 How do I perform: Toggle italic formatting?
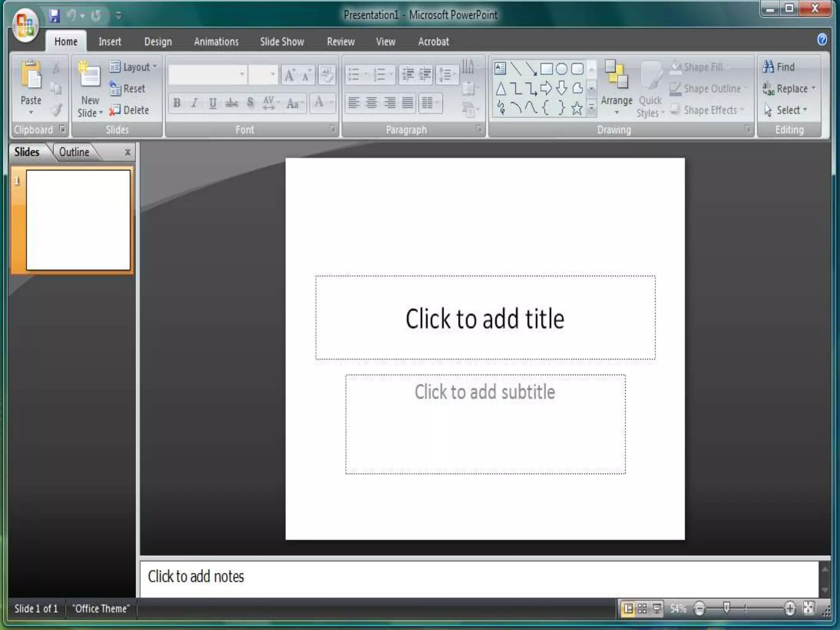194,103
